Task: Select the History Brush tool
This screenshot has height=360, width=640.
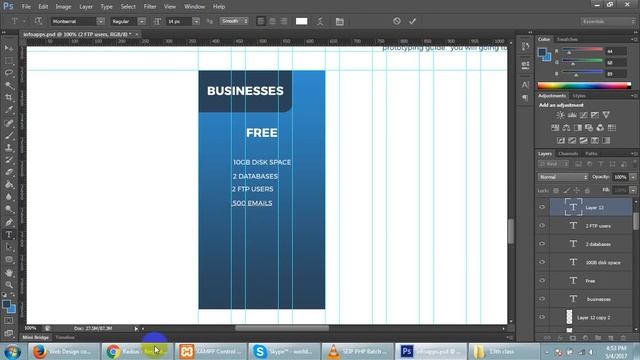Action: [x=9, y=160]
